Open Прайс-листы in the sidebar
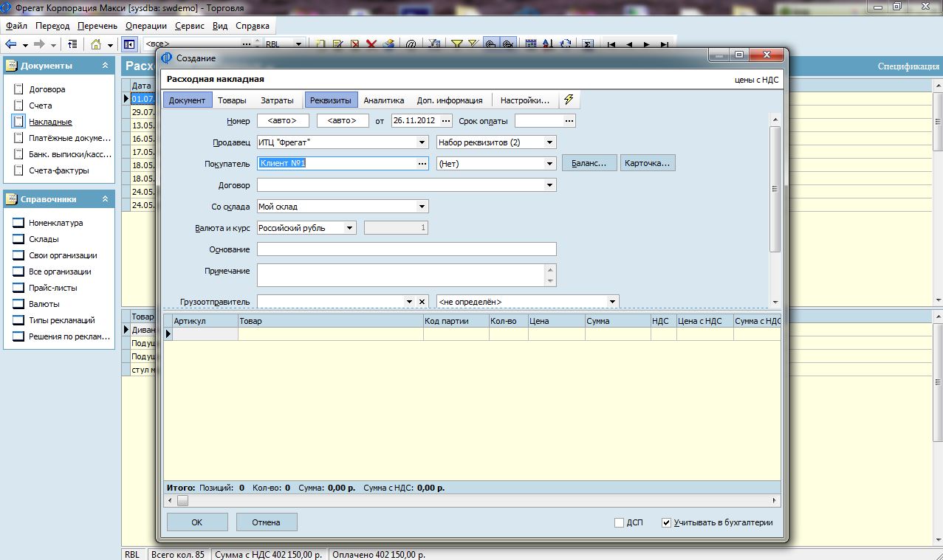Viewport: 943px width, 560px height. [53, 288]
